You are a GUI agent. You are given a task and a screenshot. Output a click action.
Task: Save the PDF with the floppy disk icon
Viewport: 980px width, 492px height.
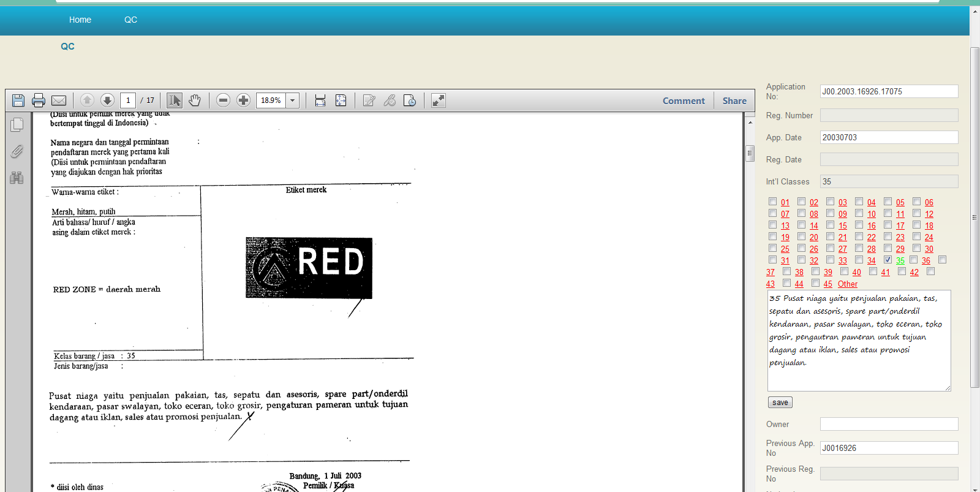tap(18, 100)
